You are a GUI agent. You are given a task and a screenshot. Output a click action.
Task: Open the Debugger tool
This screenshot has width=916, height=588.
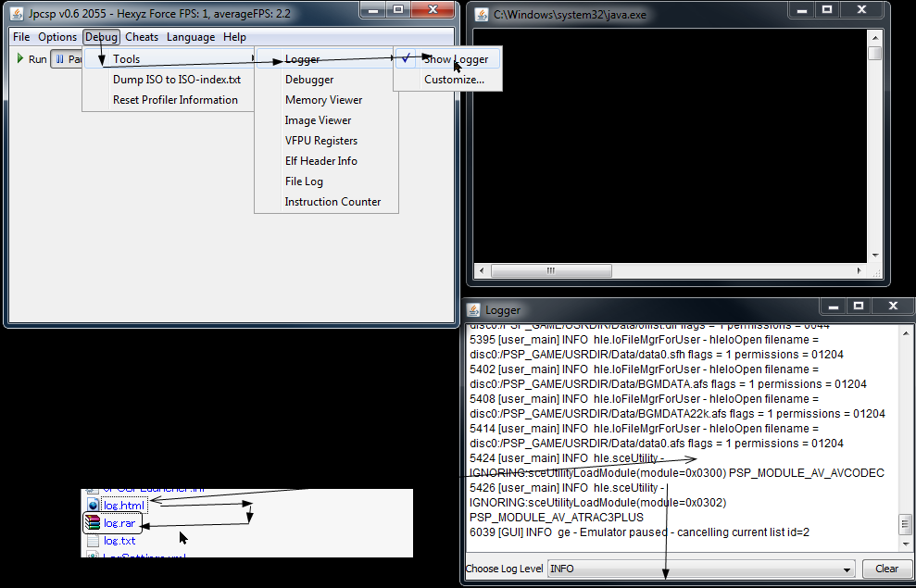click(327, 80)
